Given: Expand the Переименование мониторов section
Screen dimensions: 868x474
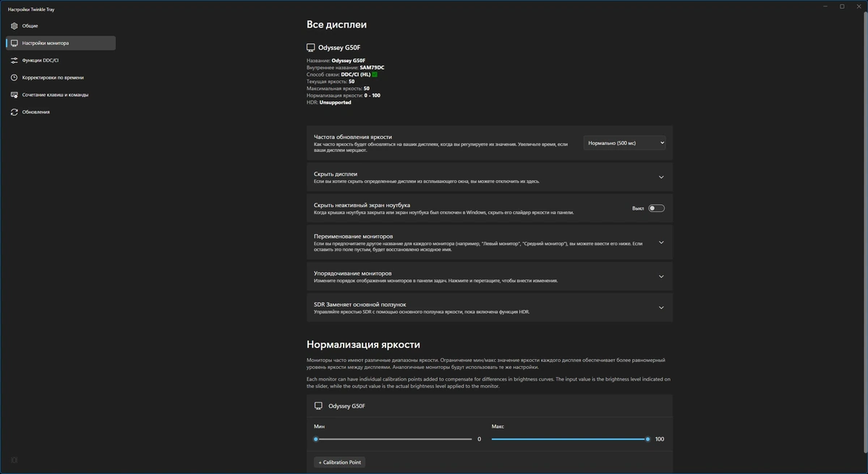Looking at the screenshot, I should point(490,243).
